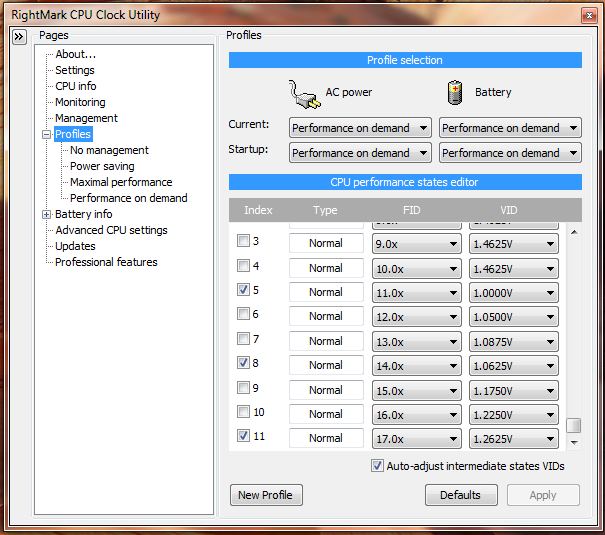Viewport: 605px width, 535px height.
Task: Toggle Auto-adjust intermediate states VIDs
Action: [377, 466]
